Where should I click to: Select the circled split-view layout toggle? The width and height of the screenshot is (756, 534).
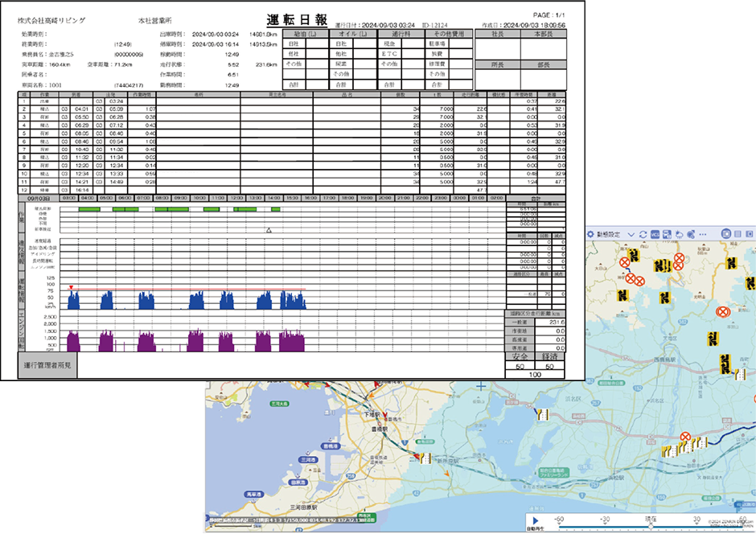coord(725,233)
